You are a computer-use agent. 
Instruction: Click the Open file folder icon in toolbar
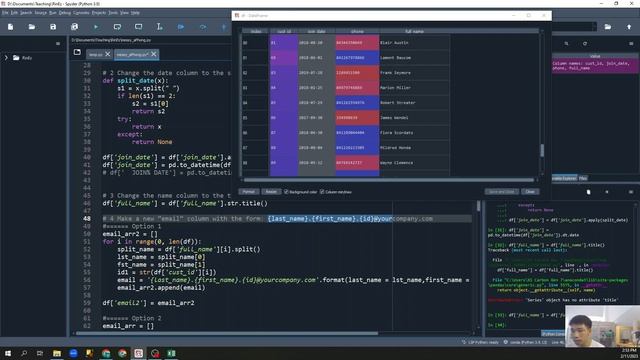(x=32, y=27)
